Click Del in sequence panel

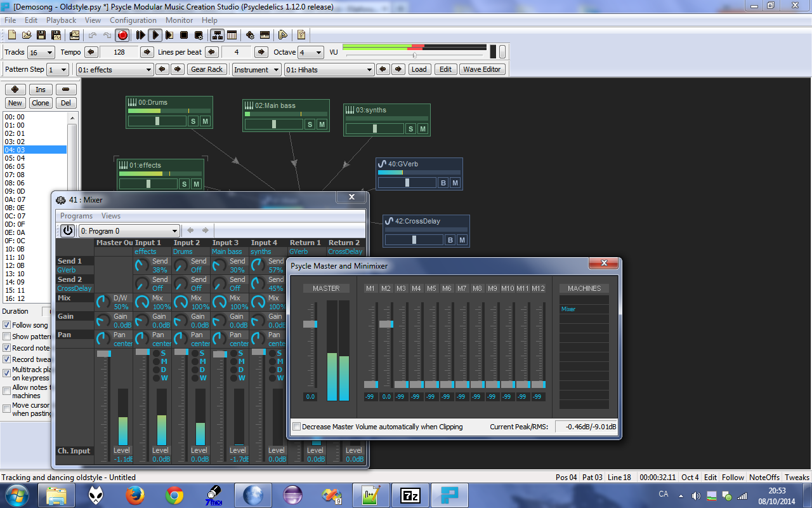(x=66, y=103)
